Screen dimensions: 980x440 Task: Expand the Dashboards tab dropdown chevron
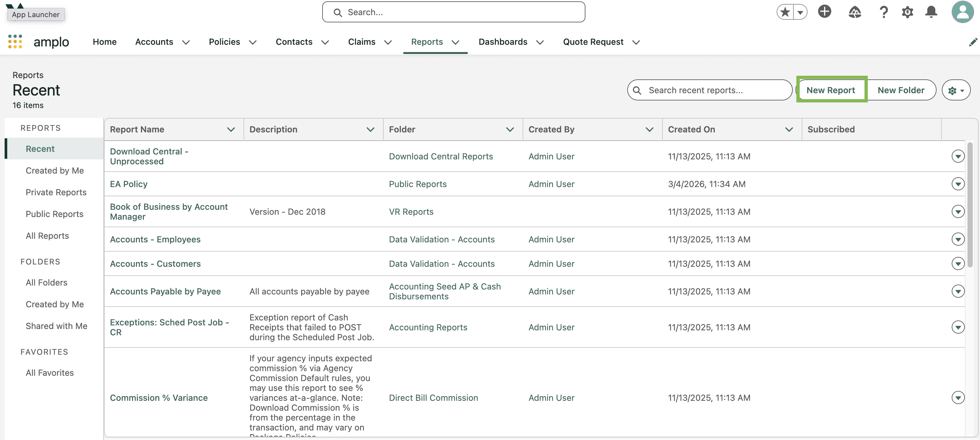[x=540, y=42]
